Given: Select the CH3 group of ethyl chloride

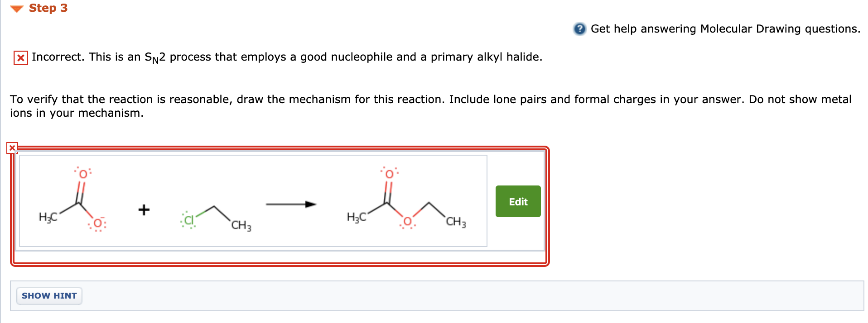Looking at the screenshot, I should coord(240,225).
